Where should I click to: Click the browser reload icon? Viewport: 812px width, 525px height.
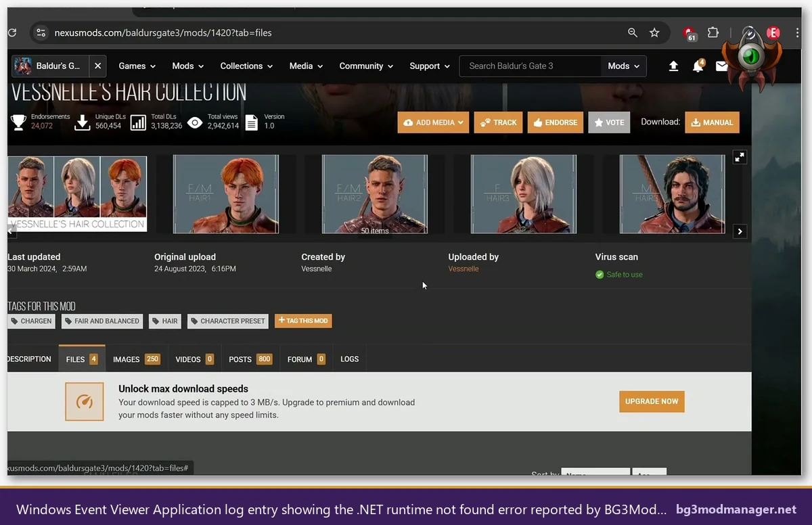12,32
